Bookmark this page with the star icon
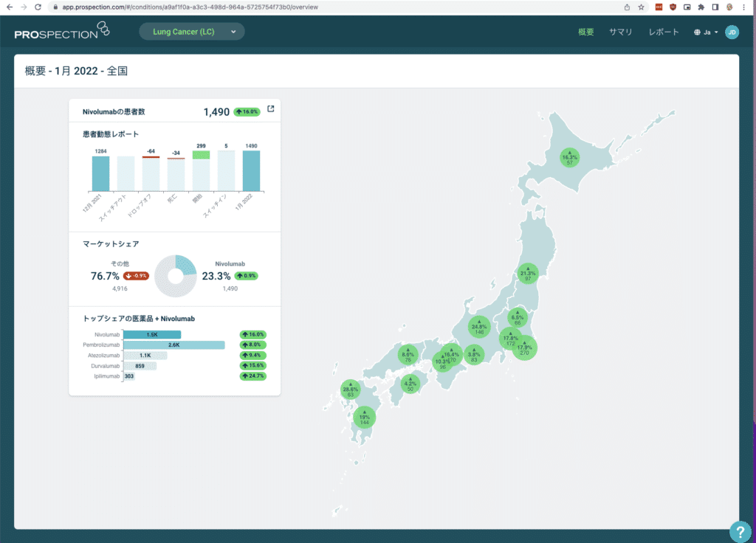 point(642,7)
